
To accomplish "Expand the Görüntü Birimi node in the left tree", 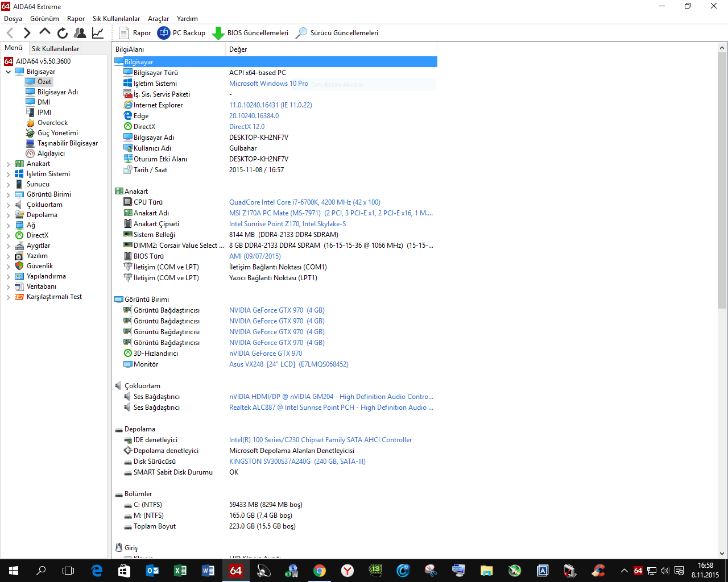I will point(8,195).
